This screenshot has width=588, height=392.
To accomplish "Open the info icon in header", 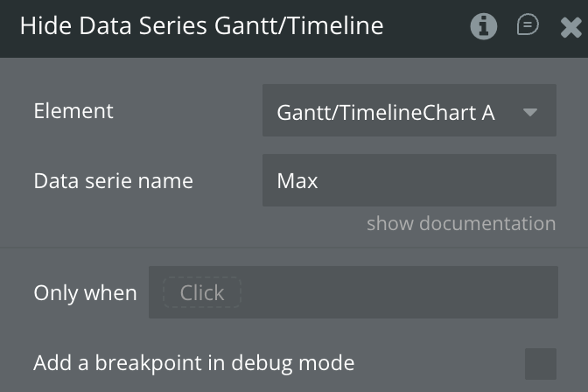I will tap(484, 26).
